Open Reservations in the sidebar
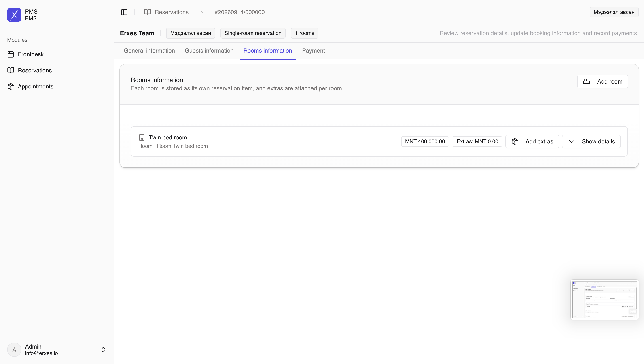 click(35, 70)
